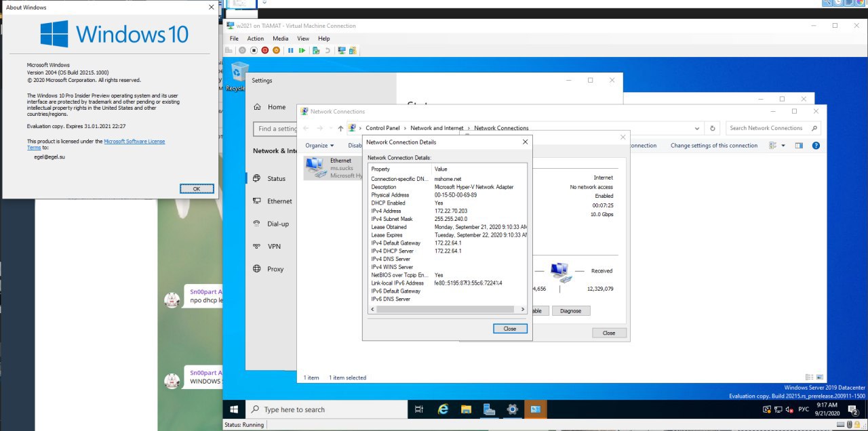Viewport: 868px width, 431px height.
Task: Click the Settings gear on the VM taskbar
Action: point(512,409)
